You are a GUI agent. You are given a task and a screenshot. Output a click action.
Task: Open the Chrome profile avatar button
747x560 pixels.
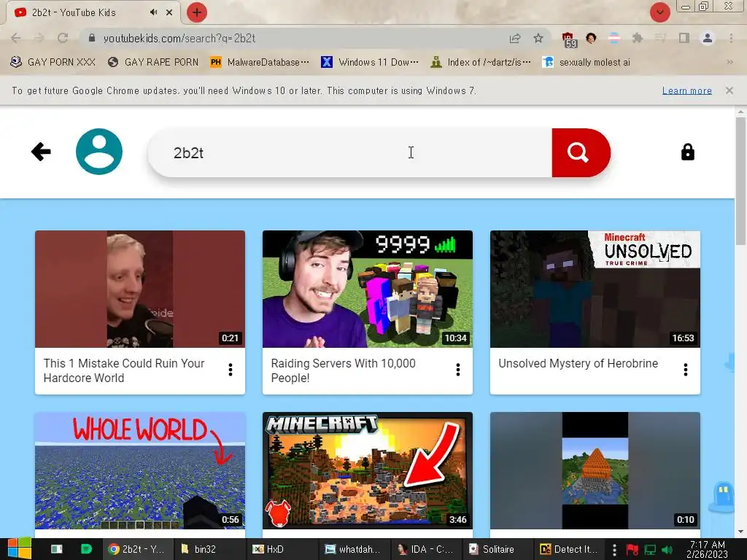click(x=708, y=38)
